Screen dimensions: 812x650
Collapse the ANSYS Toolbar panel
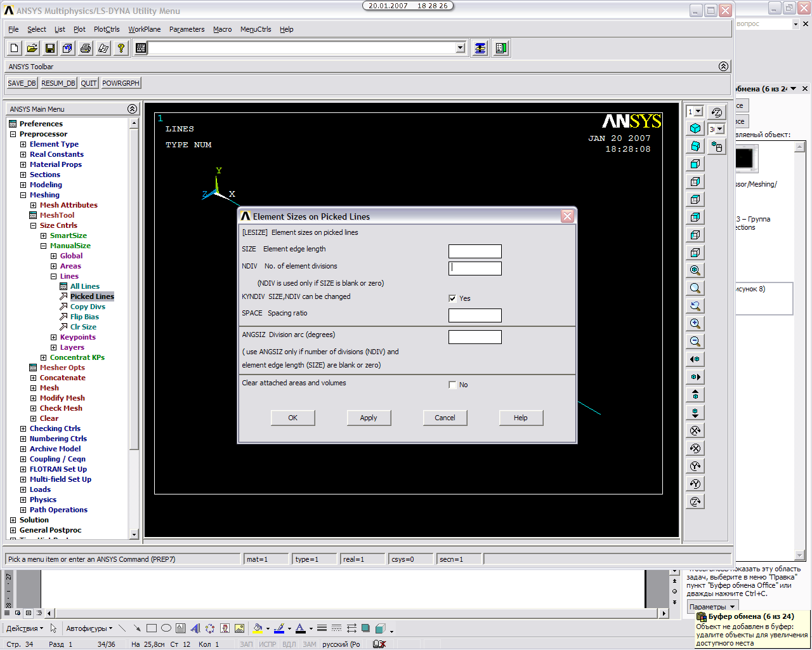pyautogui.click(x=723, y=67)
